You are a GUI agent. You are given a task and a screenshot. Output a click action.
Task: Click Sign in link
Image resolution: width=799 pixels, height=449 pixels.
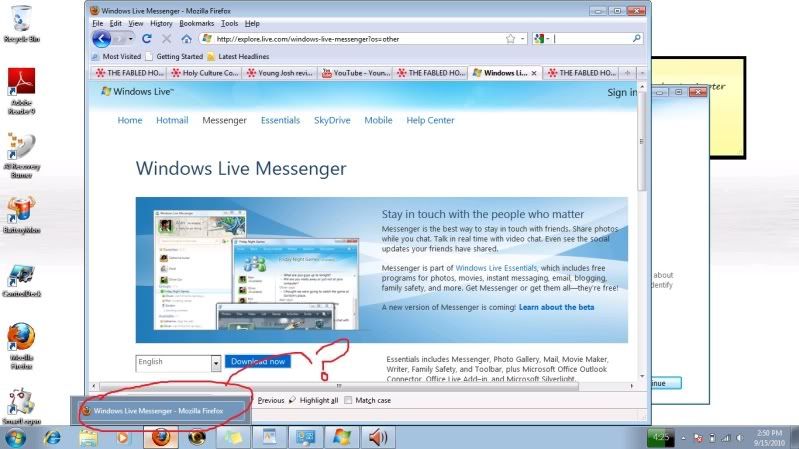622,92
